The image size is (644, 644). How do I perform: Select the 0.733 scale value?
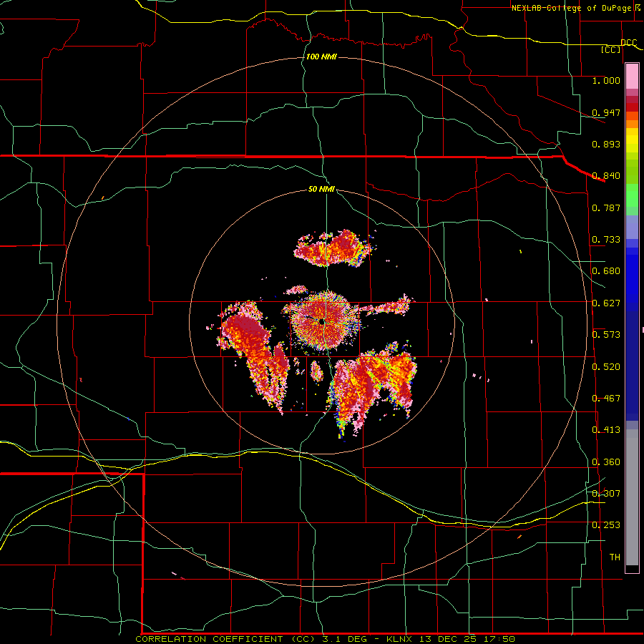(606, 240)
